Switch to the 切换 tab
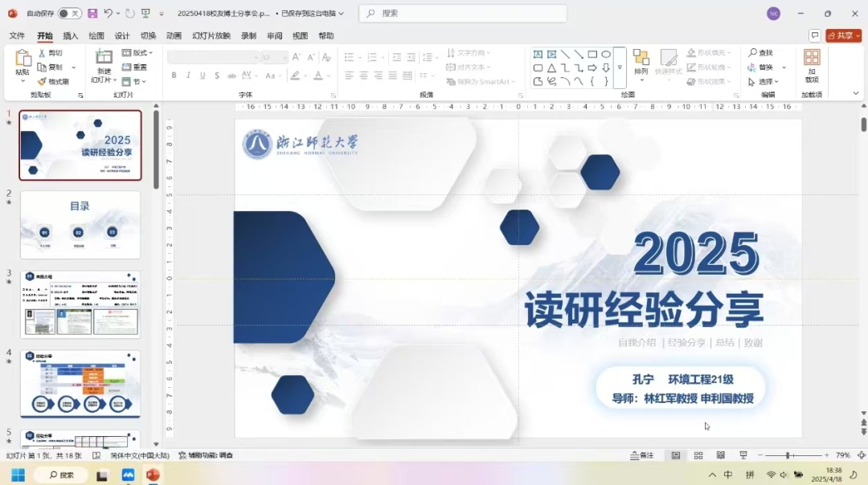Image resolution: width=868 pixels, height=485 pixels. pos(148,36)
